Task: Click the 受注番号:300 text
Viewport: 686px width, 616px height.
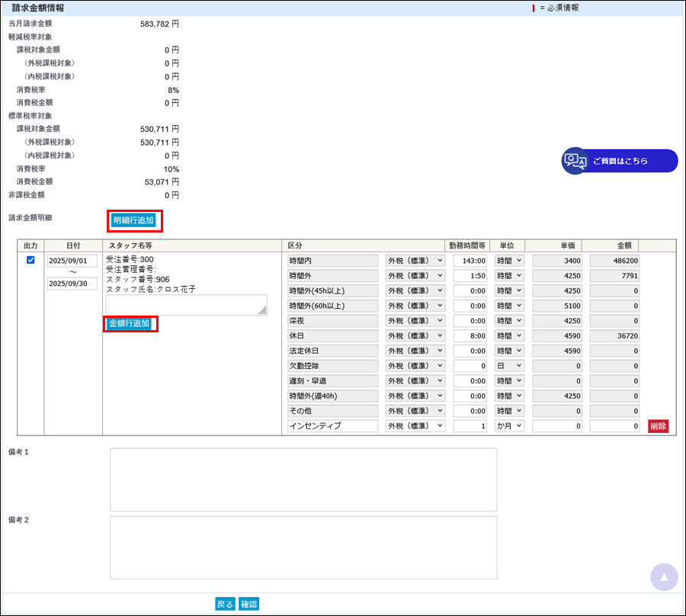Action: (130, 259)
